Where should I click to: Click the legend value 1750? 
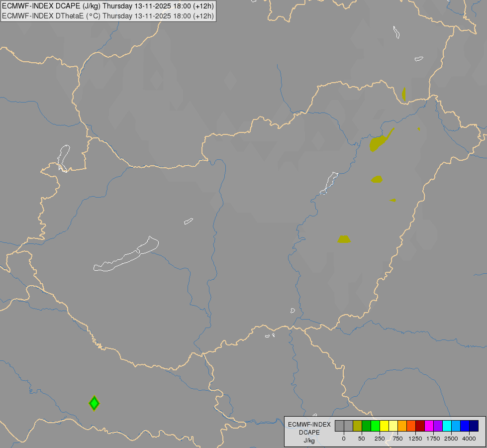(433, 439)
